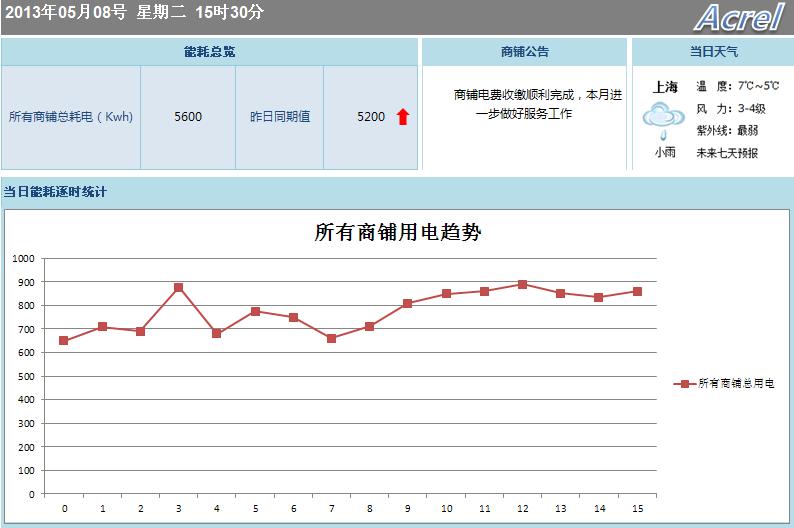The width and height of the screenshot is (794, 528).
Task: Click the chart data point at hour 2
Action: (x=141, y=332)
